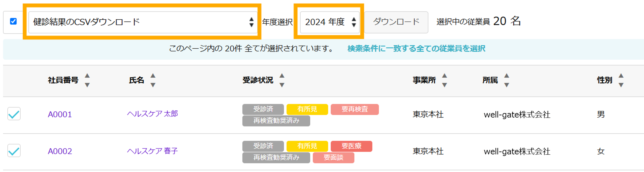
Task: Uncheck the row checkbox for A0002
Action: 14,151
